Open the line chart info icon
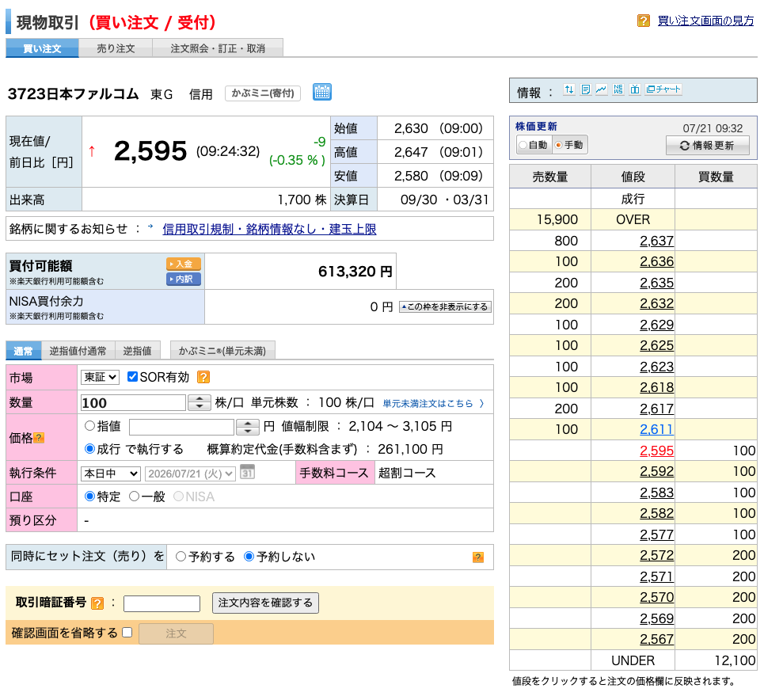 coord(602,89)
